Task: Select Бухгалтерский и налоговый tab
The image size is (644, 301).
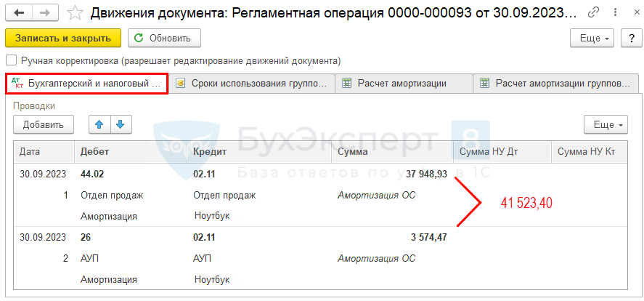Action: tap(86, 84)
